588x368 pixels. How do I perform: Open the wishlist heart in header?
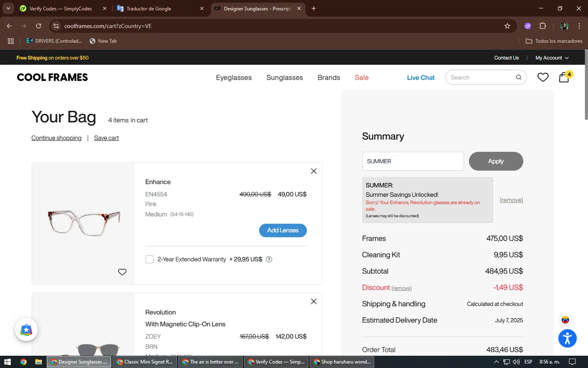[x=543, y=77]
